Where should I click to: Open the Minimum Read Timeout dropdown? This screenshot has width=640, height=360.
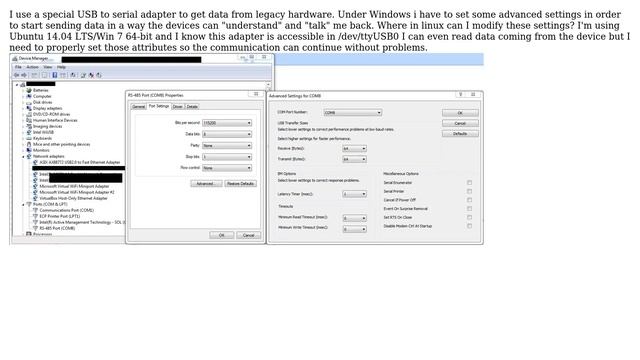click(x=354, y=218)
